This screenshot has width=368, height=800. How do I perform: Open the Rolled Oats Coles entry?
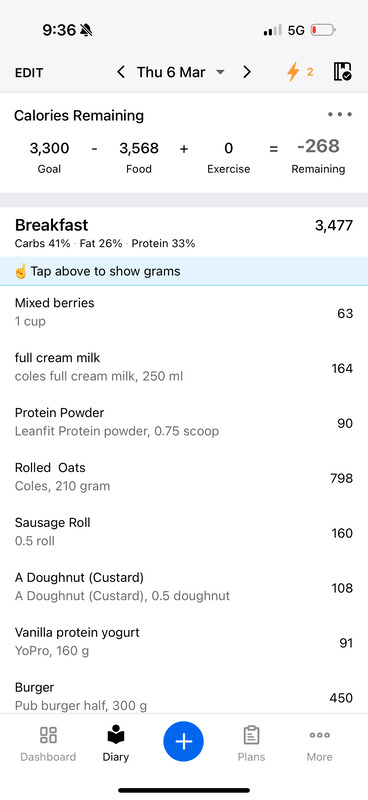click(184, 477)
